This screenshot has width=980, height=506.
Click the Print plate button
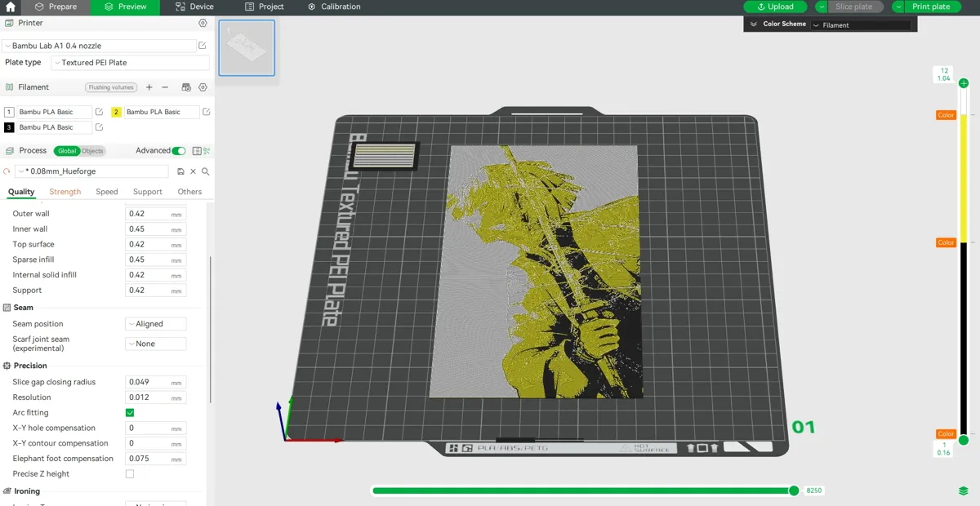pos(933,7)
